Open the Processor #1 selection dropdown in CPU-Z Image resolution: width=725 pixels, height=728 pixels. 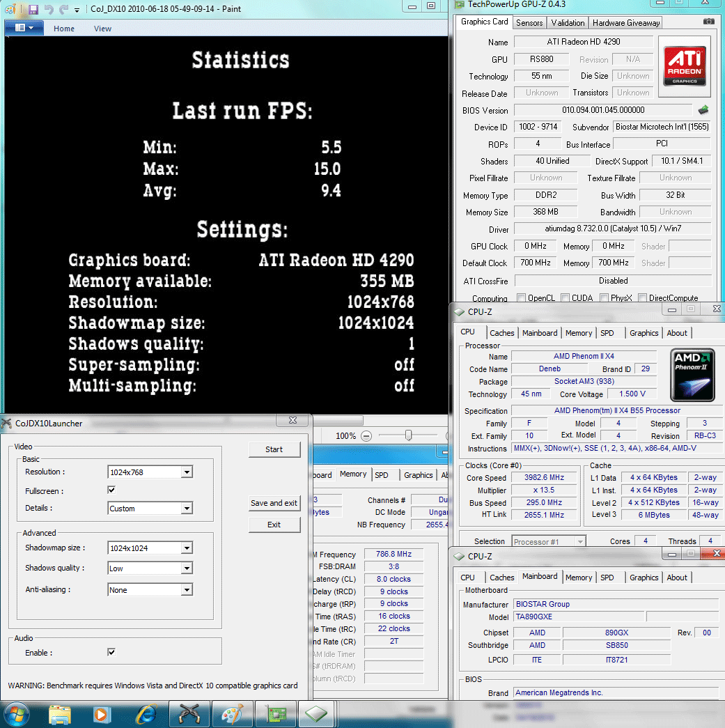(x=549, y=541)
